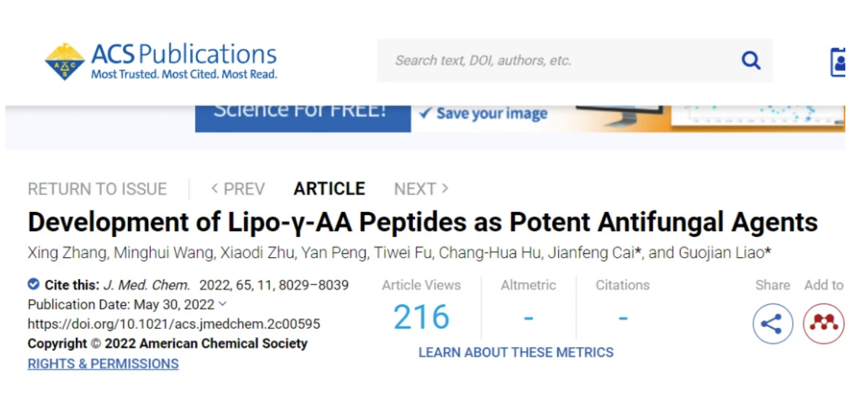This screenshot has width=868, height=405.
Task: Open RIGHTS & PERMISSIONS link
Action: pos(103,364)
